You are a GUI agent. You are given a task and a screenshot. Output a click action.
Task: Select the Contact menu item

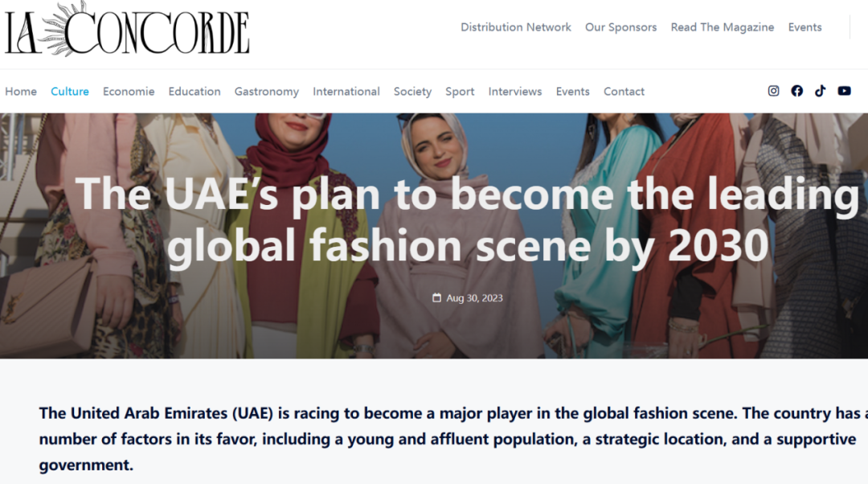coord(624,92)
